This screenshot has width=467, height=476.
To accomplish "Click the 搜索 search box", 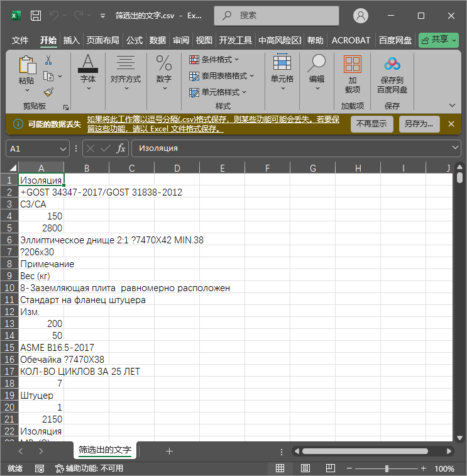I will coord(277,16).
